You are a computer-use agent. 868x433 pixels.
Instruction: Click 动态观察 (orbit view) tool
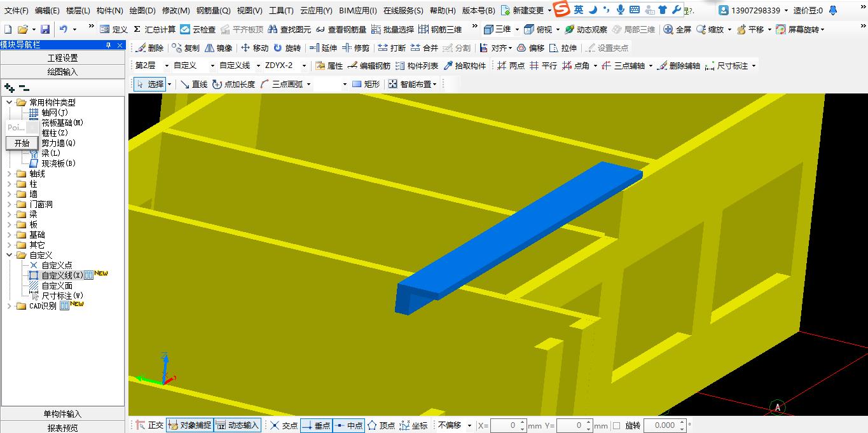[586, 29]
